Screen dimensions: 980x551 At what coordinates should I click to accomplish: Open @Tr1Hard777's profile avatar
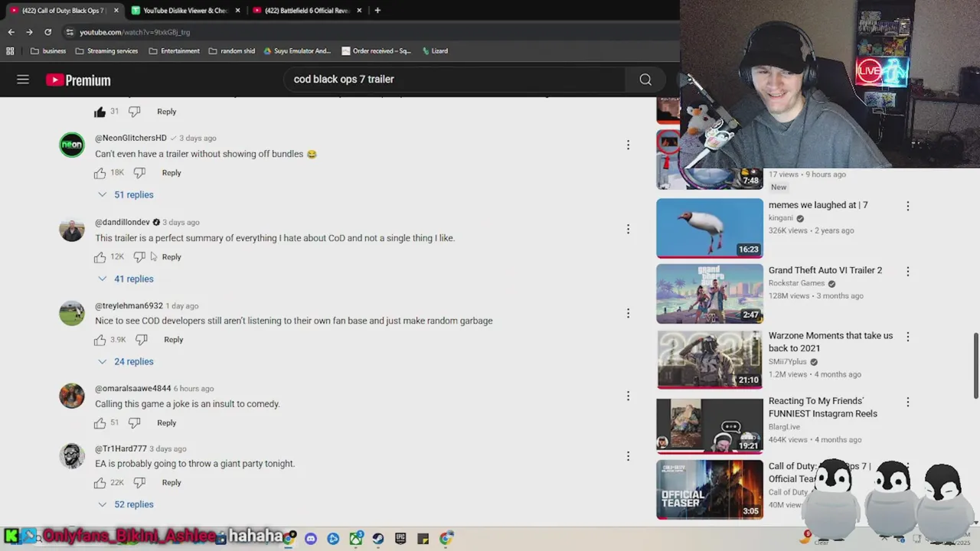72,456
